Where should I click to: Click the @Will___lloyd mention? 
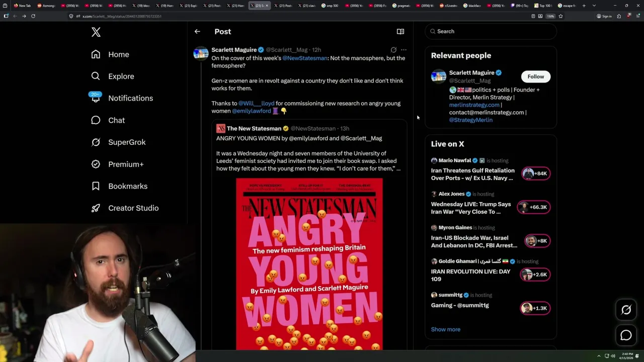pyautogui.click(x=257, y=104)
